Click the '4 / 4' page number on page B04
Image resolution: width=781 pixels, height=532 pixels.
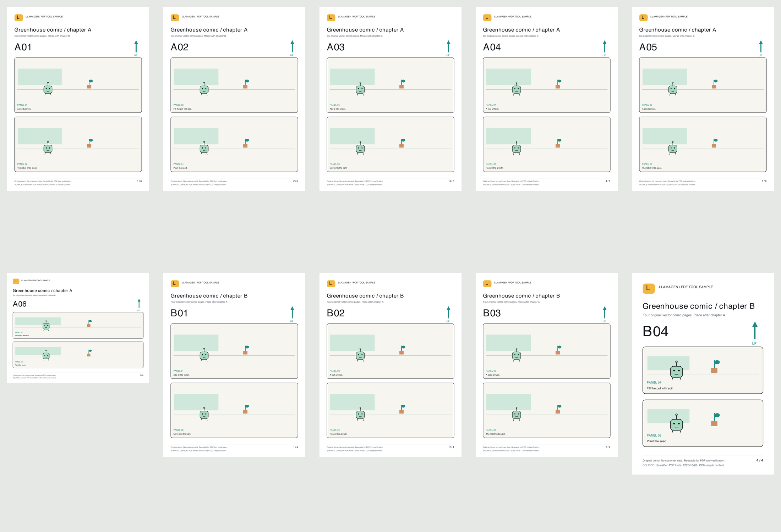[x=760, y=460]
